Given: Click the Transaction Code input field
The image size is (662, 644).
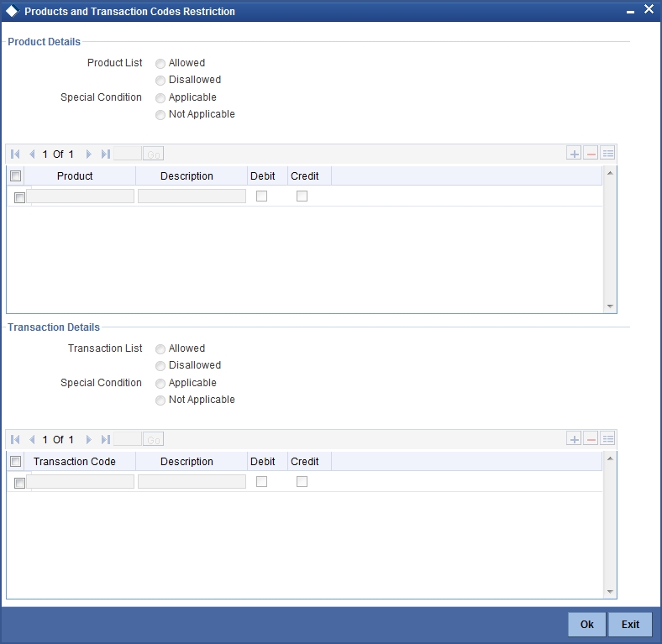Looking at the screenshot, I should pos(80,481).
